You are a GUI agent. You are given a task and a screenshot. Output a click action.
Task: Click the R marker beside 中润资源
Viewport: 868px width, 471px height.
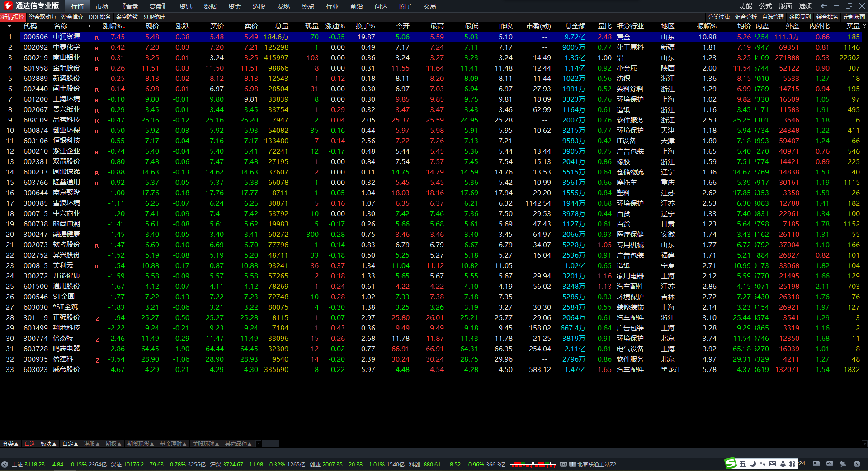click(97, 38)
